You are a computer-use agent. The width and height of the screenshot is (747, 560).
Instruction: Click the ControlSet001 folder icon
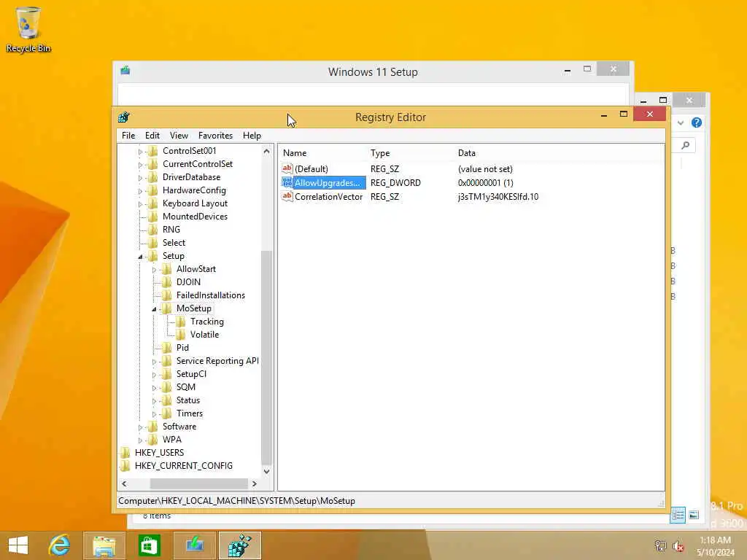click(153, 151)
